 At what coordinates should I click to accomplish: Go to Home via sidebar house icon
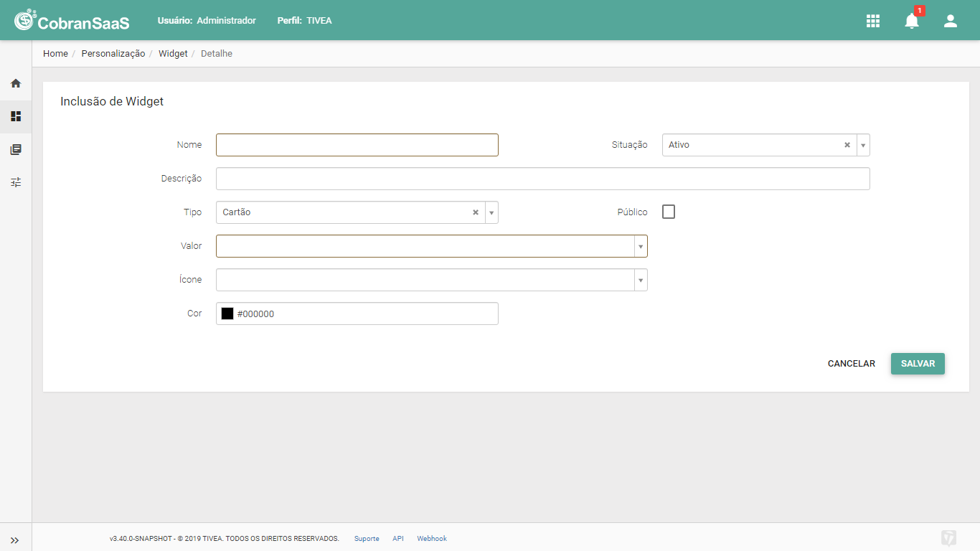[x=16, y=83]
